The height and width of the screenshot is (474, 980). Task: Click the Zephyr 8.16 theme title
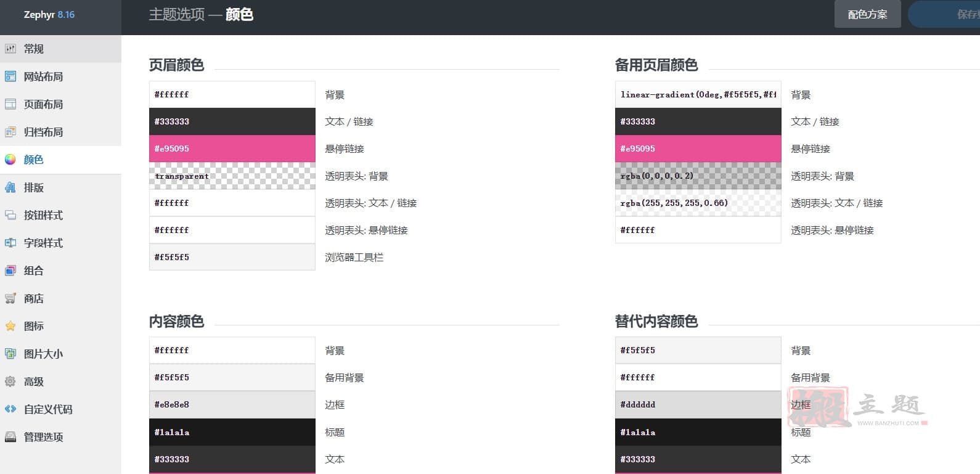49,15
